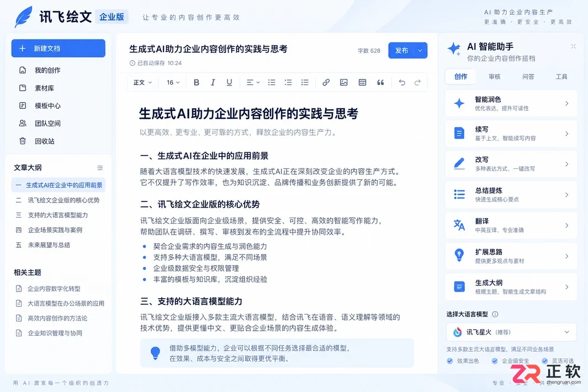Open 素材库 in the sidebar
This screenshot has height=392, width=588.
click(44, 88)
